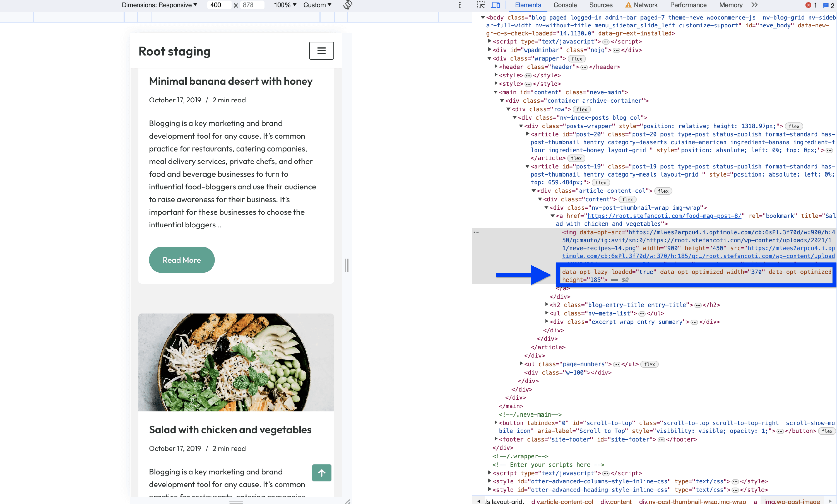Open the Network tab
Image resolution: width=837 pixels, height=504 pixels.
645,5
